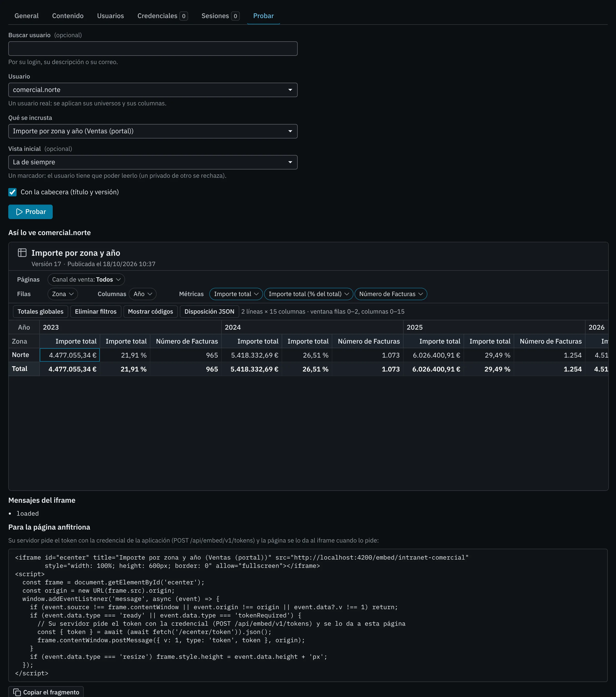Screen dimensions: 616x697
Task: Focus the Buscar usuario input field
Action: [x=153, y=48]
